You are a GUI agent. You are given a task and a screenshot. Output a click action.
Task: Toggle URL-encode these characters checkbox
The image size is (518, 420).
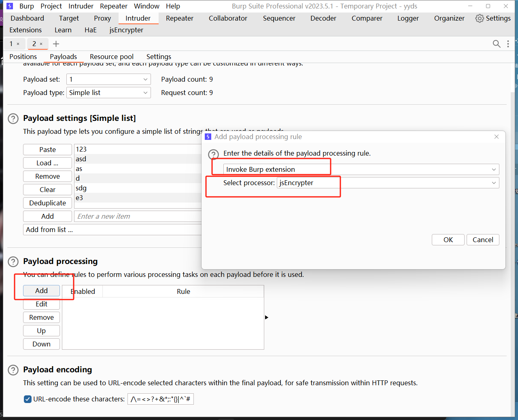tap(28, 399)
